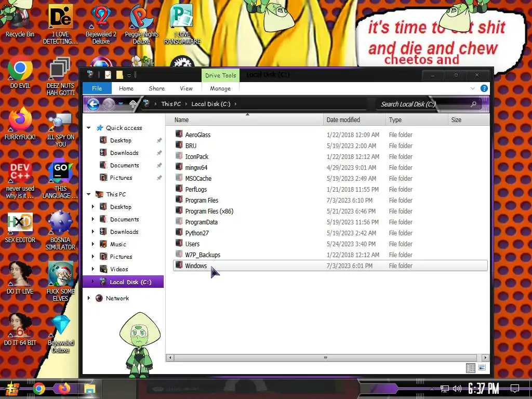The height and width of the screenshot is (399, 532).
Task: Sort by Date modified column header
Action: (x=354, y=120)
